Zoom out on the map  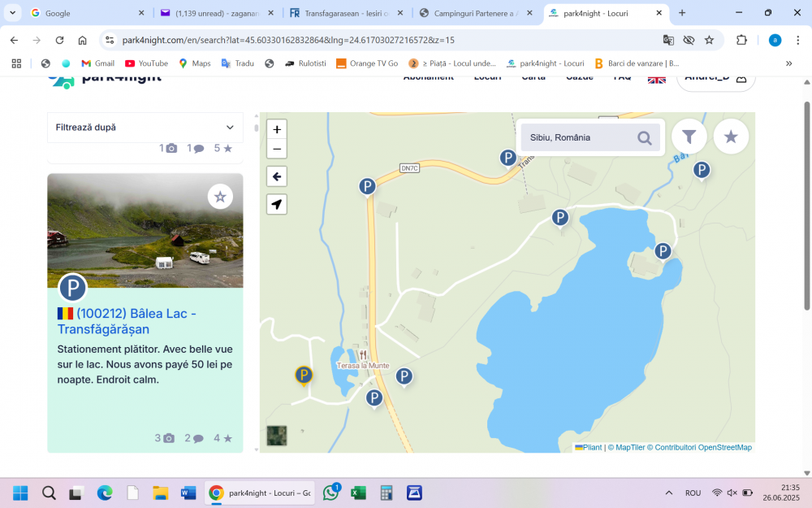(x=277, y=149)
